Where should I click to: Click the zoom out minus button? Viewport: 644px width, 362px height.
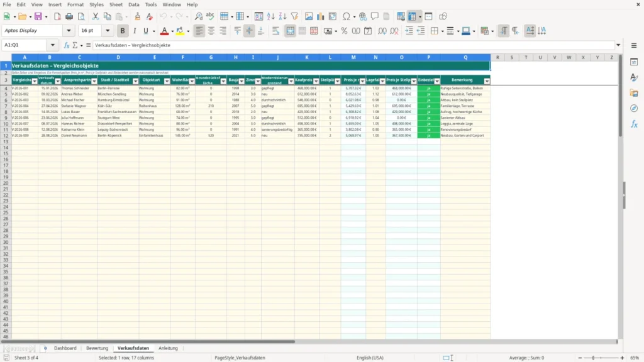580,358
